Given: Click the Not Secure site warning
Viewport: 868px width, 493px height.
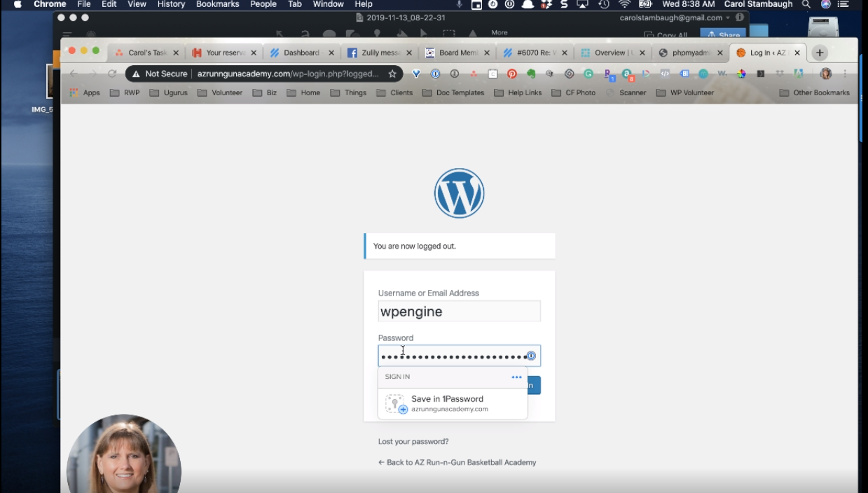Looking at the screenshot, I should click(160, 74).
